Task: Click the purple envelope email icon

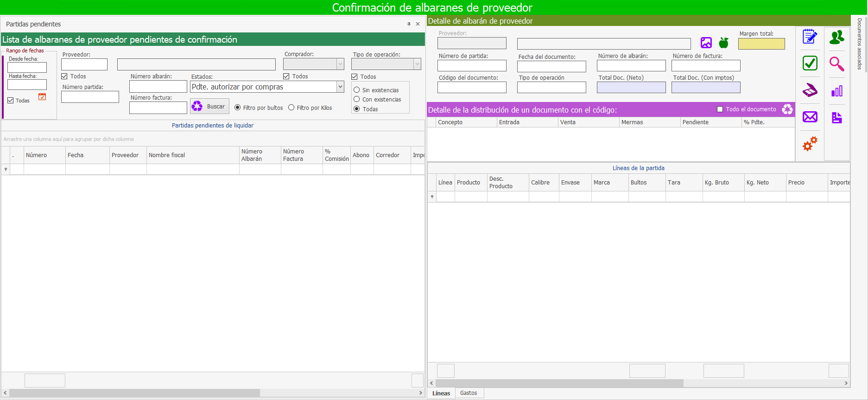Action: click(810, 117)
